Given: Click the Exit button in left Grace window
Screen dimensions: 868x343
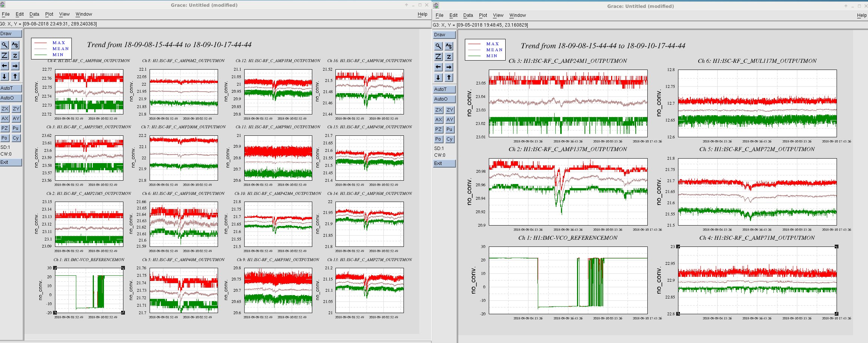Looking at the screenshot, I should pyautogui.click(x=11, y=162).
